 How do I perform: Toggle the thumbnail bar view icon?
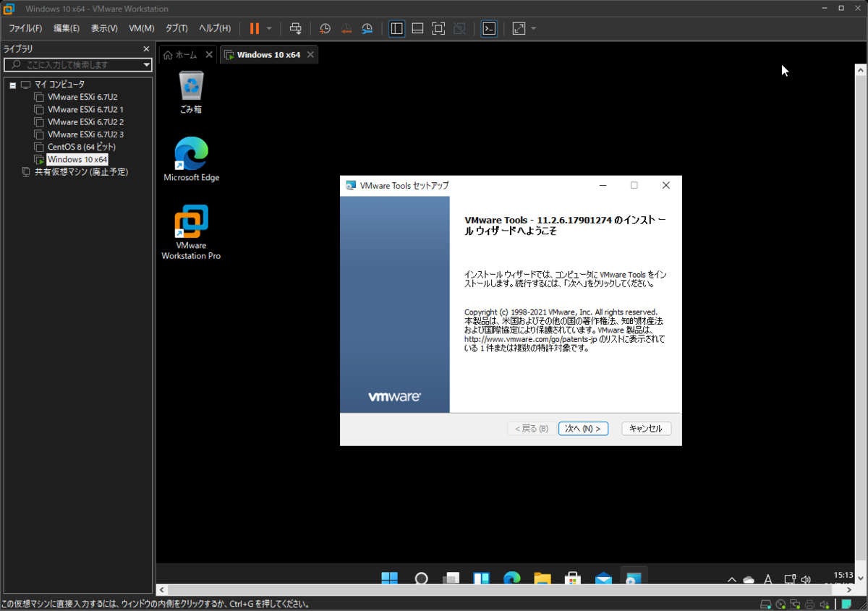[x=417, y=28]
